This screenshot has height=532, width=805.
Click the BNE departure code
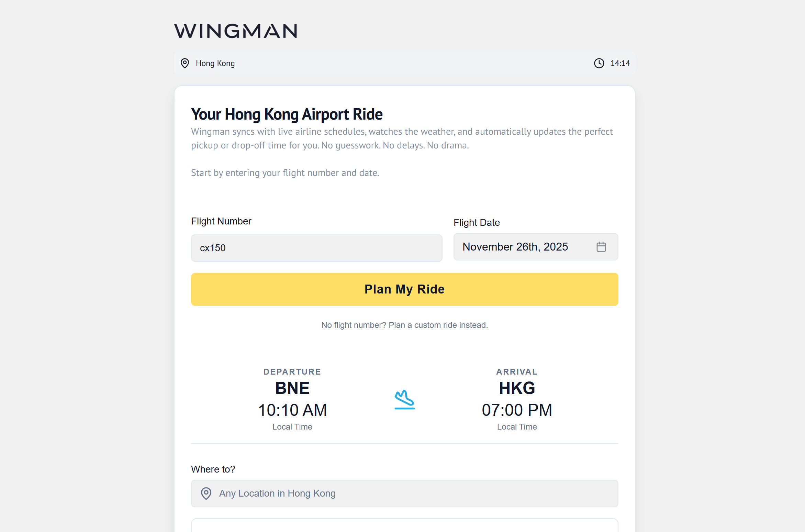coord(292,388)
